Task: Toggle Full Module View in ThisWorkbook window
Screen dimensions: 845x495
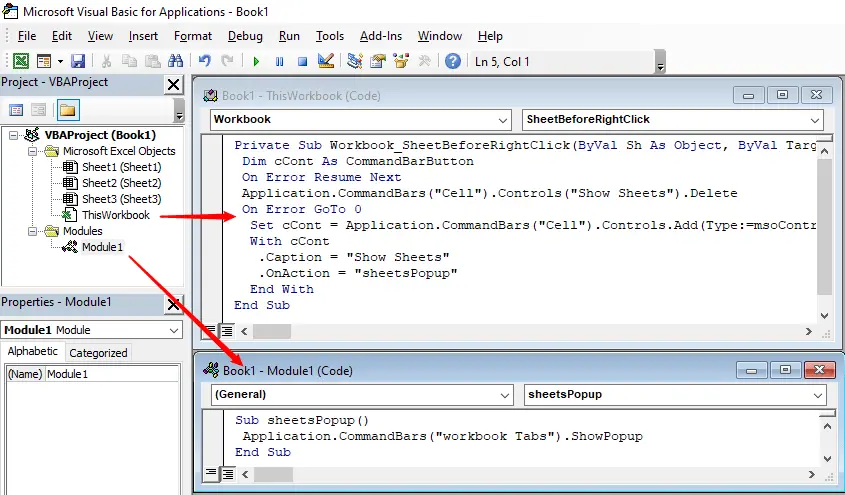Action: pyautogui.click(x=227, y=331)
